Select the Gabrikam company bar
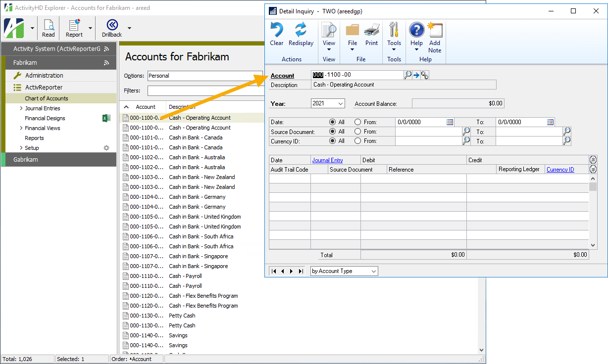This screenshot has width=608, height=364. (x=58, y=160)
